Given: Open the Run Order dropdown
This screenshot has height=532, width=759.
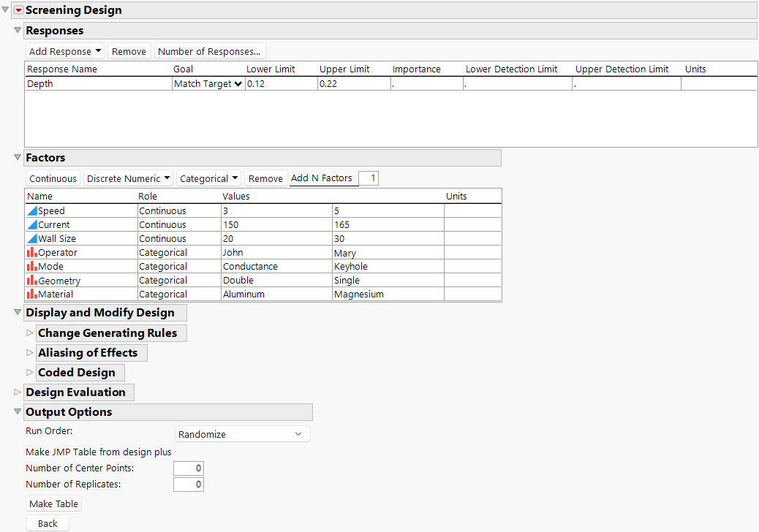Looking at the screenshot, I should 242,434.
